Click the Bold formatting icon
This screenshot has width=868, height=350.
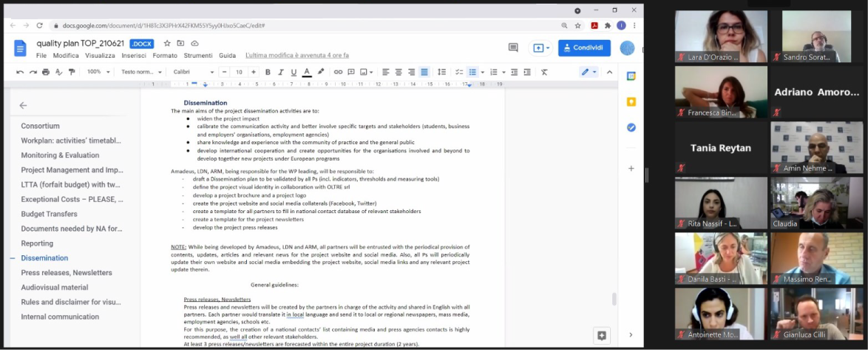coord(268,72)
